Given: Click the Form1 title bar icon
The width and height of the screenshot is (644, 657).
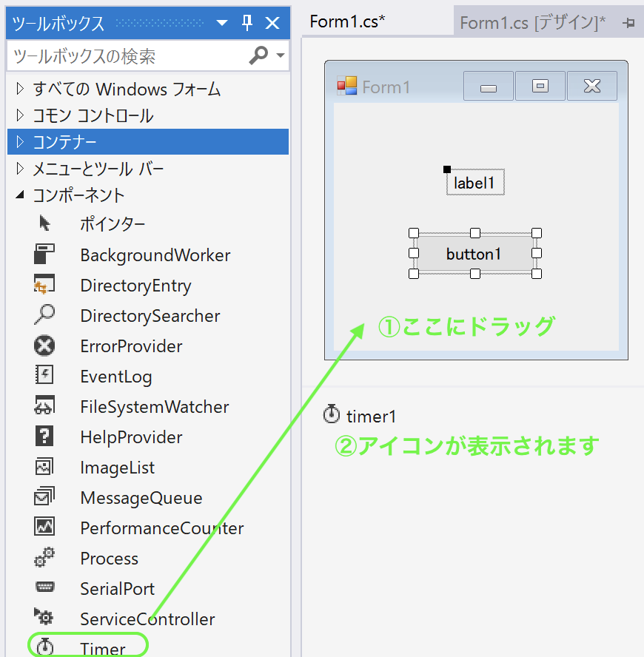Looking at the screenshot, I should (x=347, y=86).
